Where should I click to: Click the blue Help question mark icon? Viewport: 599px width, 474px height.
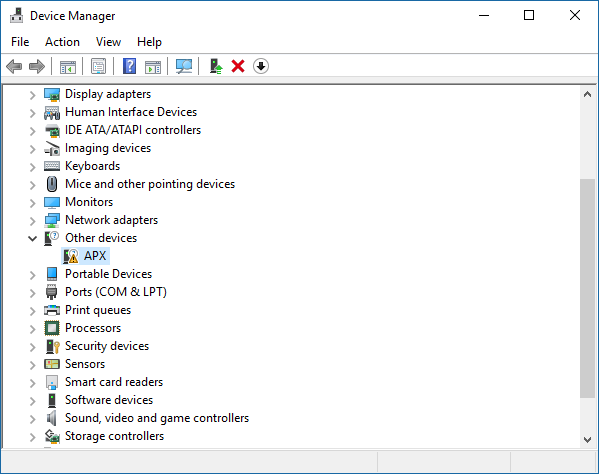coord(130,66)
